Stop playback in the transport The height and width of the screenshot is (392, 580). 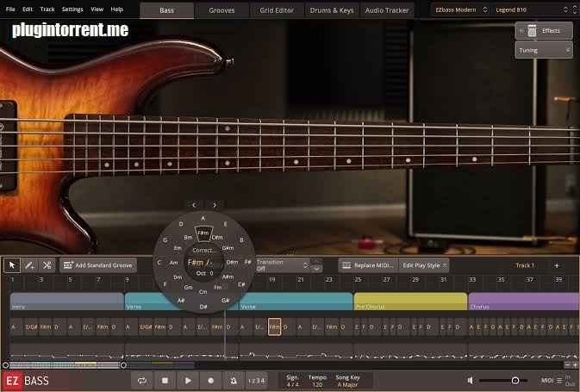click(165, 380)
